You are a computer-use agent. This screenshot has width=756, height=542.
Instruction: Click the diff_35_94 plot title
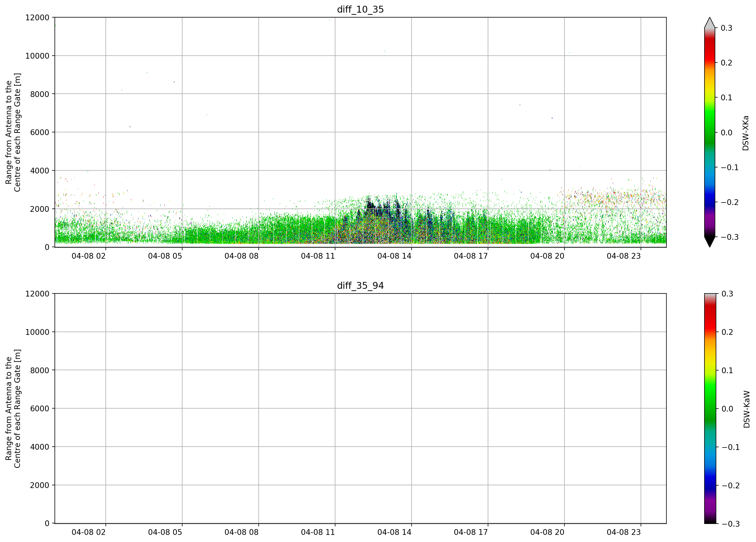tap(360, 286)
